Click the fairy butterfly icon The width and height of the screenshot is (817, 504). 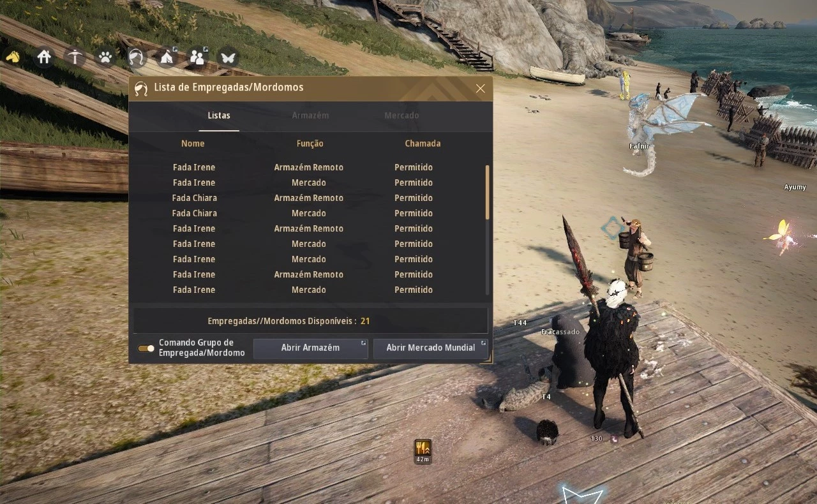pyautogui.click(x=228, y=57)
